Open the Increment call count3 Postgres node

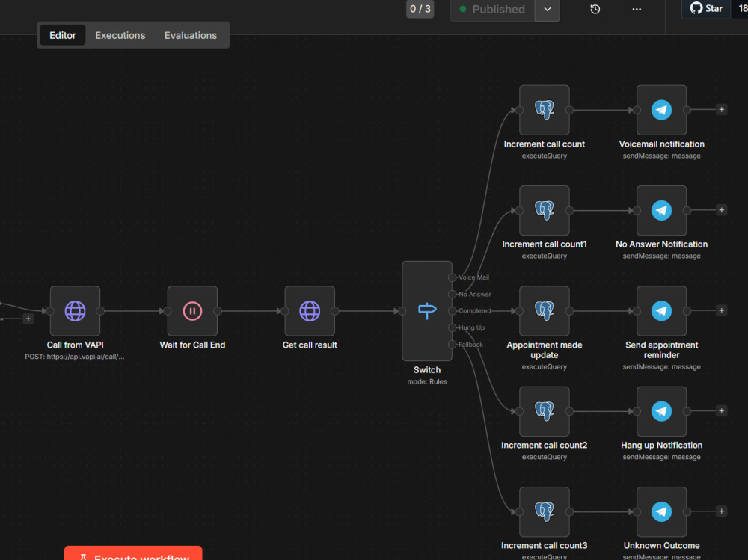[545, 512]
